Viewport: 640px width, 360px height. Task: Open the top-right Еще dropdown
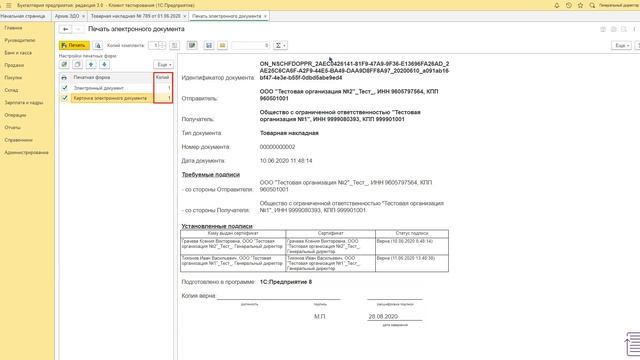(621, 45)
